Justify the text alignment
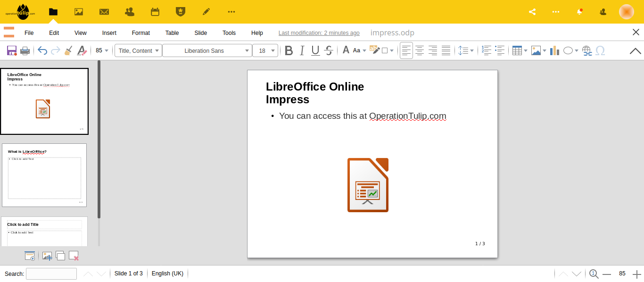 446,50
